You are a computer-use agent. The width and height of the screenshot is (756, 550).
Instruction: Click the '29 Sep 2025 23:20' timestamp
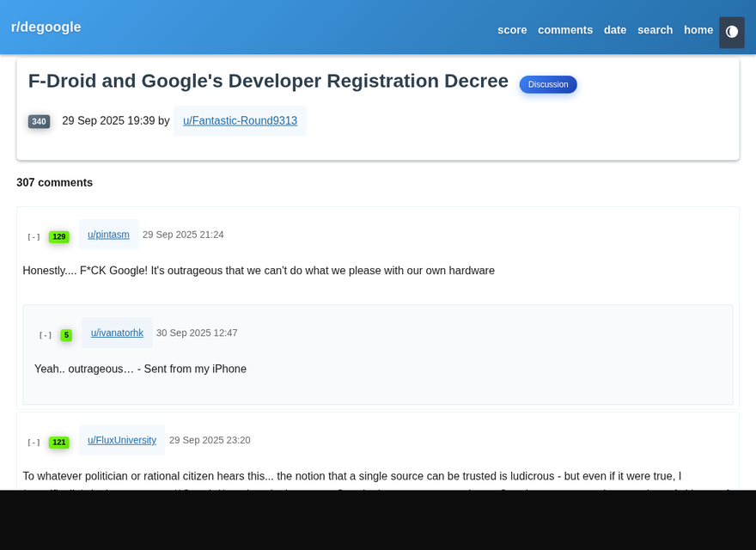210,440
